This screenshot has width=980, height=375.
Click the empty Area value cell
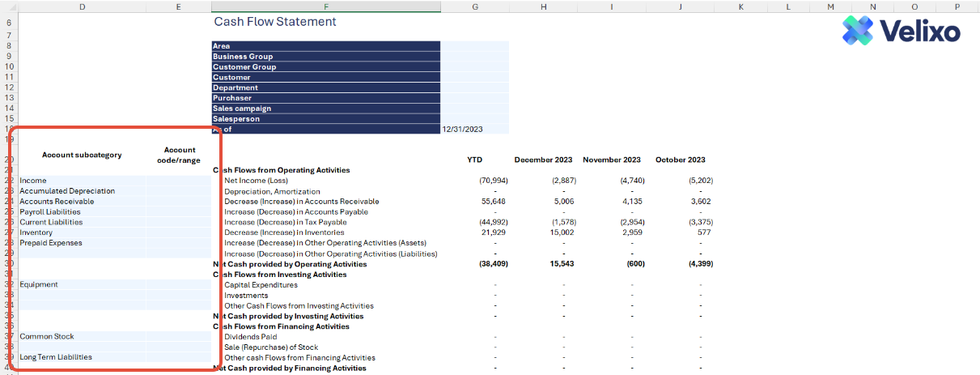coord(475,46)
